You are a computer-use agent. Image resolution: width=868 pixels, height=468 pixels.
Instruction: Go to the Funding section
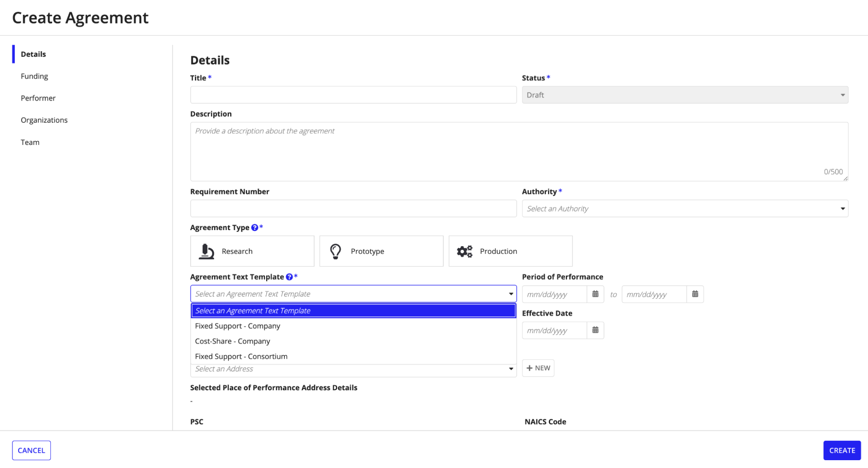click(34, 76)
